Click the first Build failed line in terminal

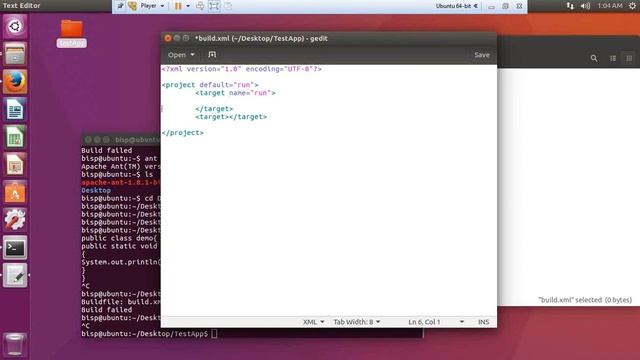coord(107,151)
